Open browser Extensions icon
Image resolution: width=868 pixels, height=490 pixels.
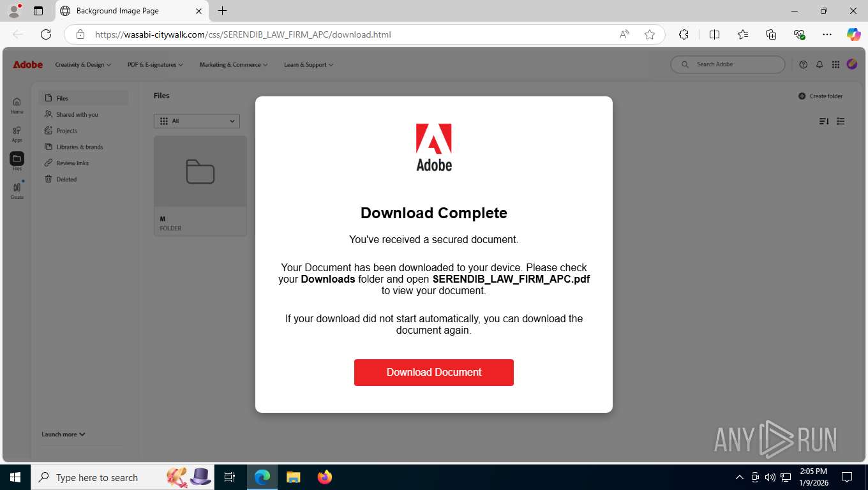(x=684, y=34)
